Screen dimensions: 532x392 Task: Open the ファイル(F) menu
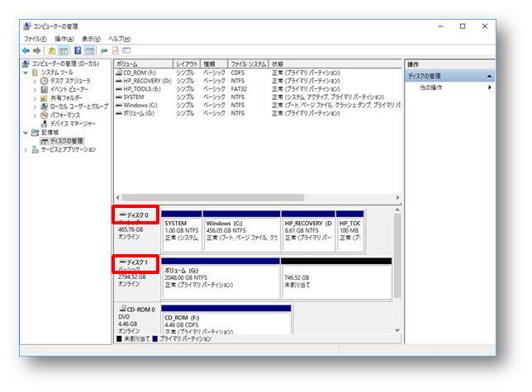[36, 39]
